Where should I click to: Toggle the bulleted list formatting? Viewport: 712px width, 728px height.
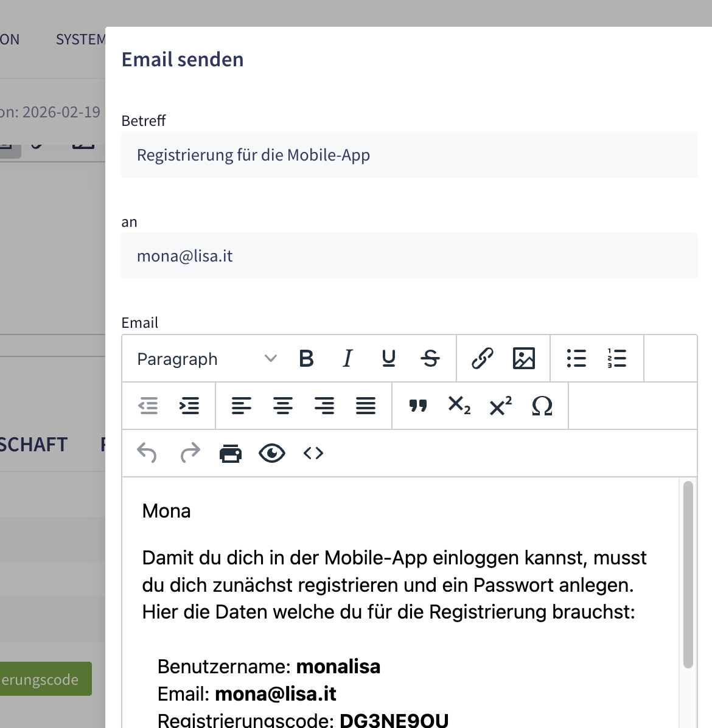tap(576, 359)
